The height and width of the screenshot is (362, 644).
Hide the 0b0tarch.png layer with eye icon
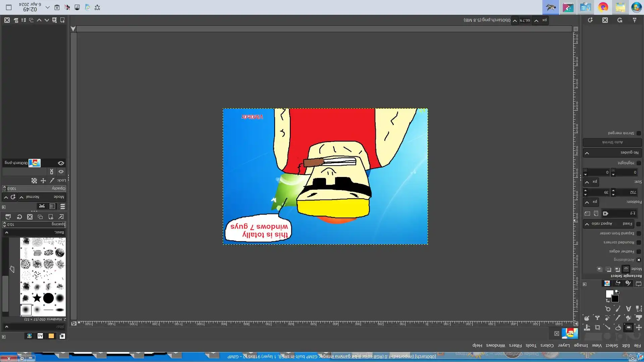click(61, 163)
